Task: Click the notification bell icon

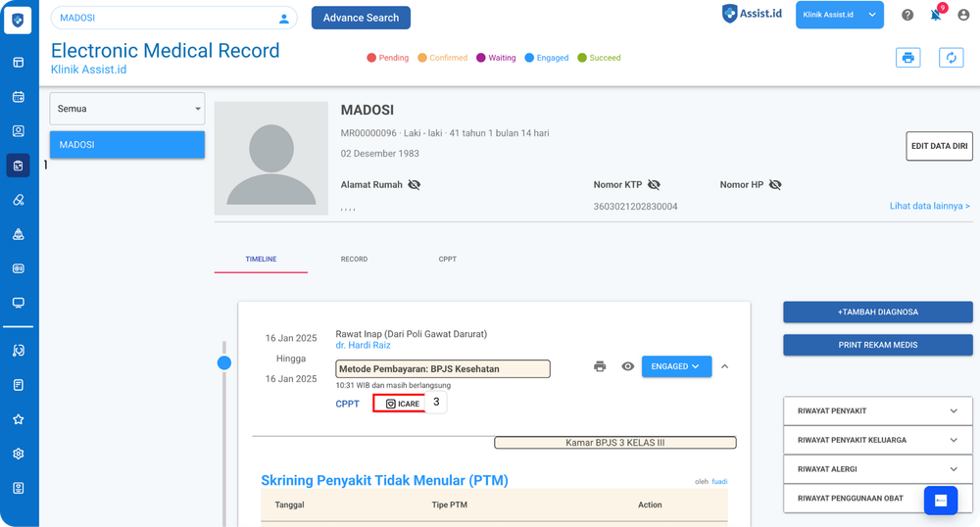Action: [x=935, y=15]
